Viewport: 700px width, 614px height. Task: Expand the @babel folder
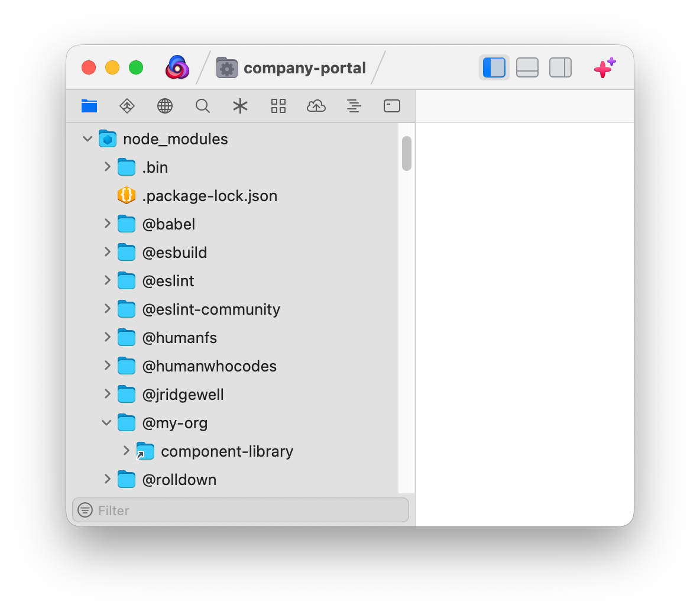tap(107, 224)
